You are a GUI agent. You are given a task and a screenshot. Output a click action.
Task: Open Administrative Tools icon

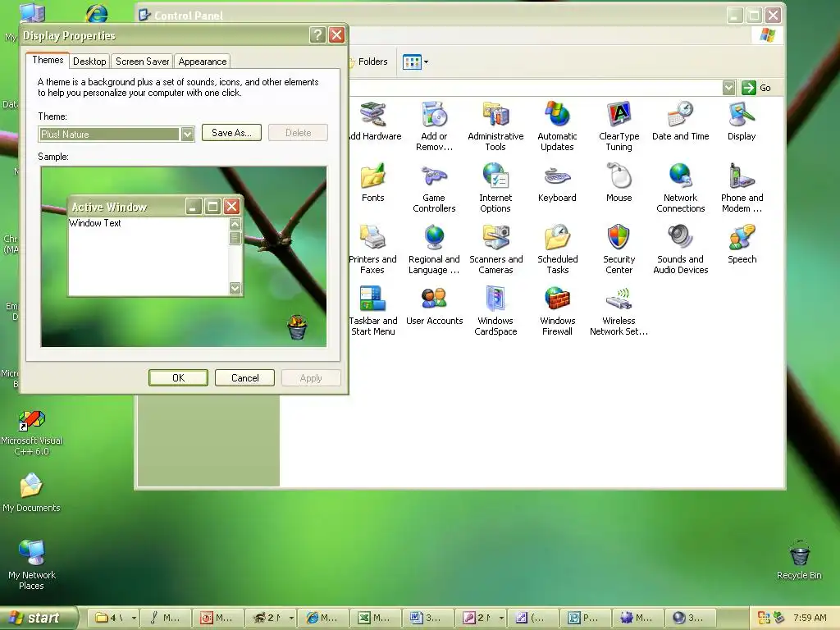coord(495,126)
